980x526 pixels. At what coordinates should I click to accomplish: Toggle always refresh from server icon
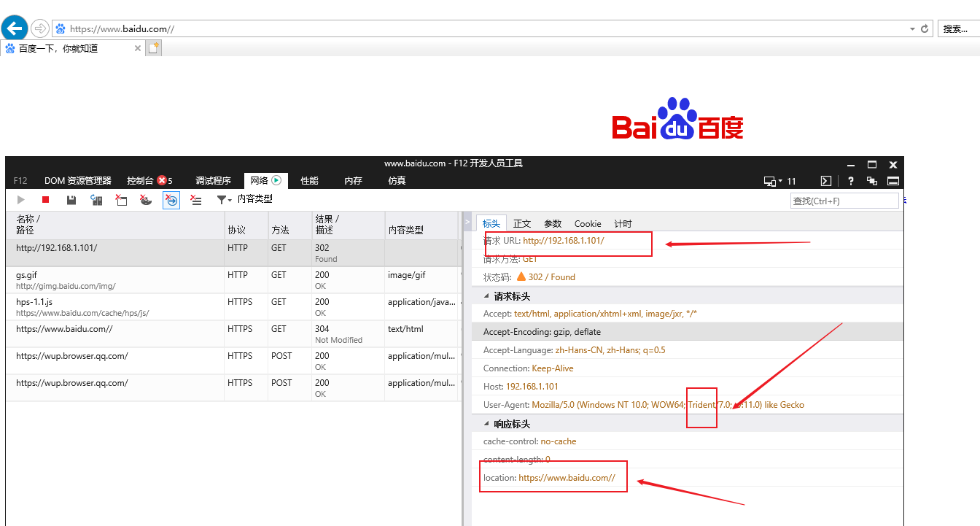tap(96, 200)
